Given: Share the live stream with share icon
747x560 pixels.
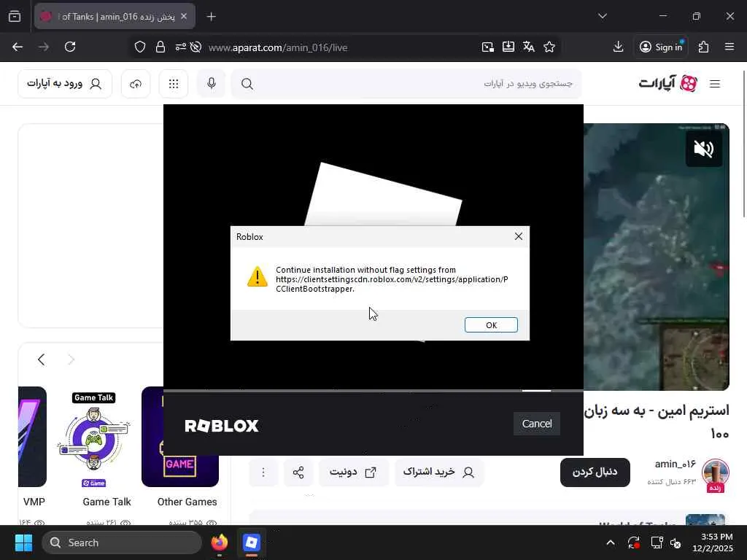Looking at the screenshot, I should coord(298,472).
